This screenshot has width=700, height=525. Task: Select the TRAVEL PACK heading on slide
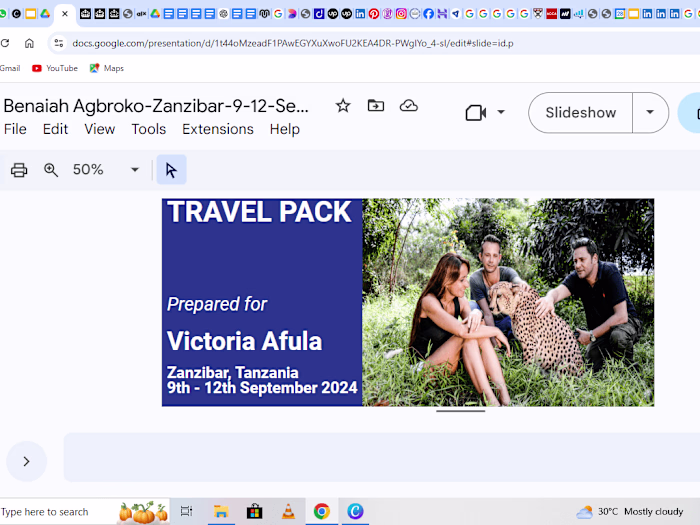point(259,212)
